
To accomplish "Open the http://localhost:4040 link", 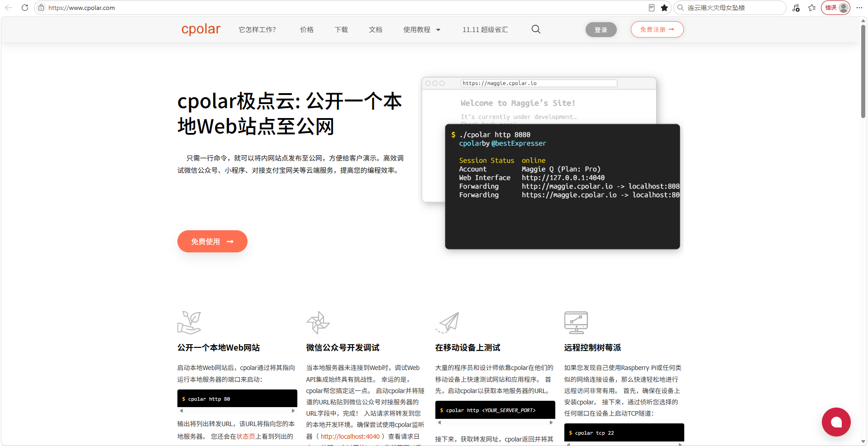I will click(350, 437).
